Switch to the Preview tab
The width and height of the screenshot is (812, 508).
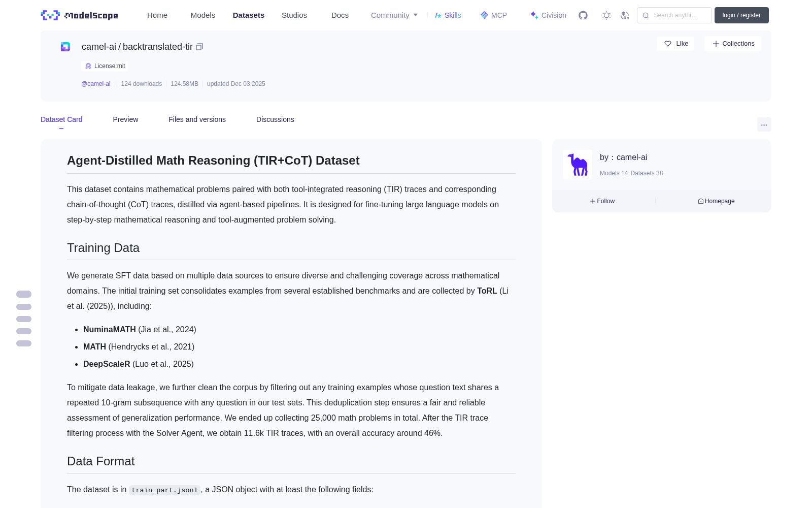tap(125, 119)
